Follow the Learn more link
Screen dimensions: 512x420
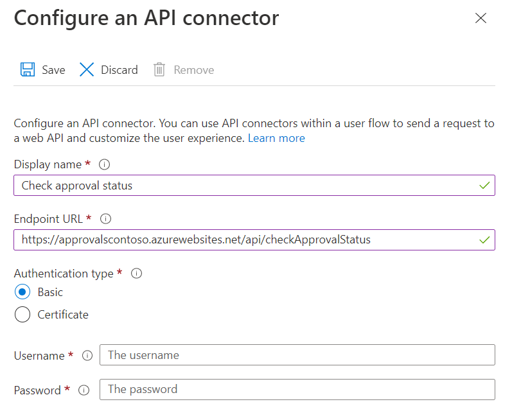coord(276,138)
